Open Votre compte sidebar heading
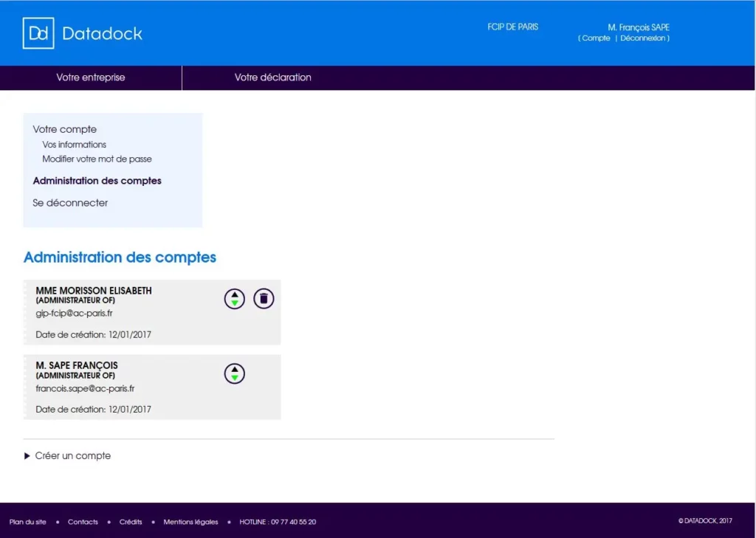Screen dimensions: 756x538 pyautogui.click(x=65, y=129)
